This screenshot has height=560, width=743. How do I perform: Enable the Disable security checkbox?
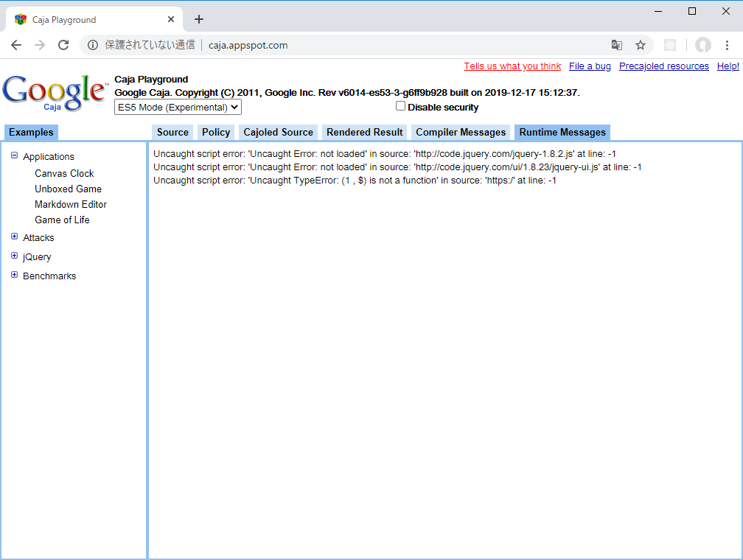click(x=400, y=105)
